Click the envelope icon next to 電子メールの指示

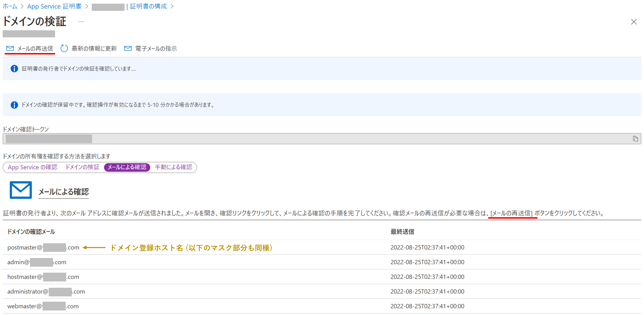(x=127, y=48)
